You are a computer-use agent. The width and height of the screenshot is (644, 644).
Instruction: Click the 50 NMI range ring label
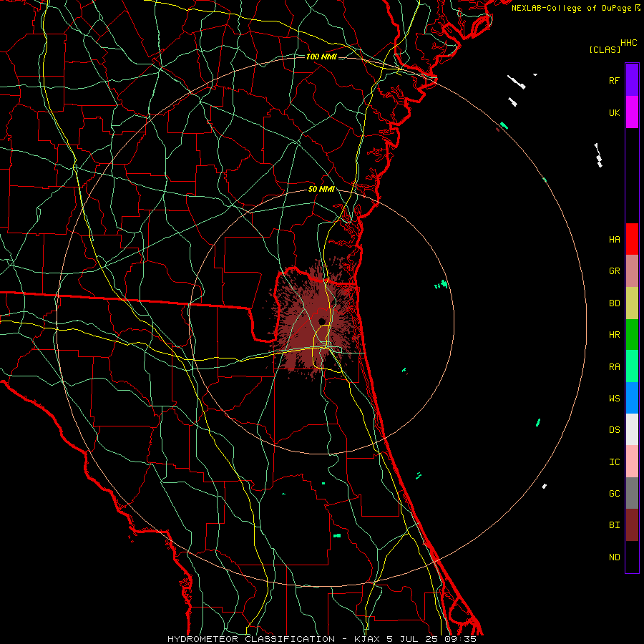coord(321,189)
